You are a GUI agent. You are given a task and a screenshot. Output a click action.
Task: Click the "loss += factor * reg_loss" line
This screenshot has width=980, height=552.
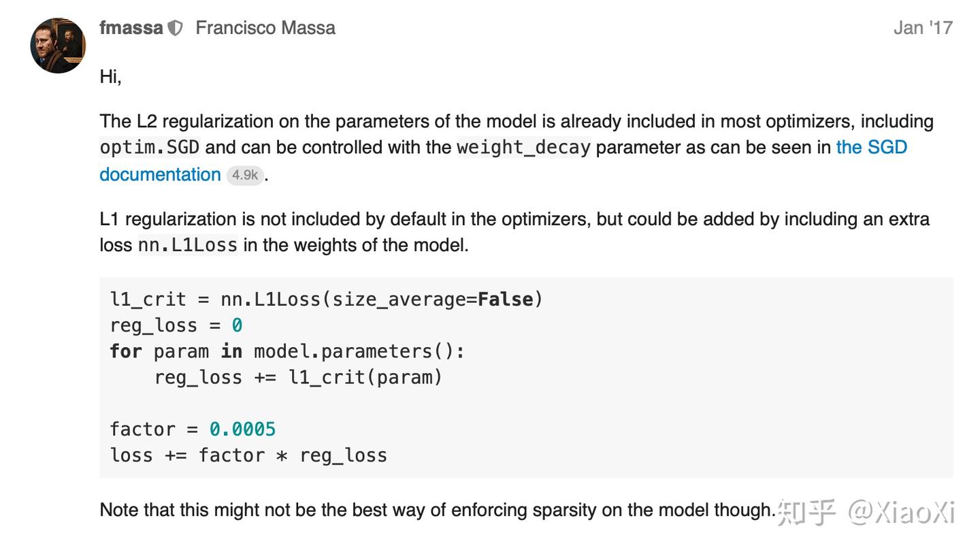248,455
